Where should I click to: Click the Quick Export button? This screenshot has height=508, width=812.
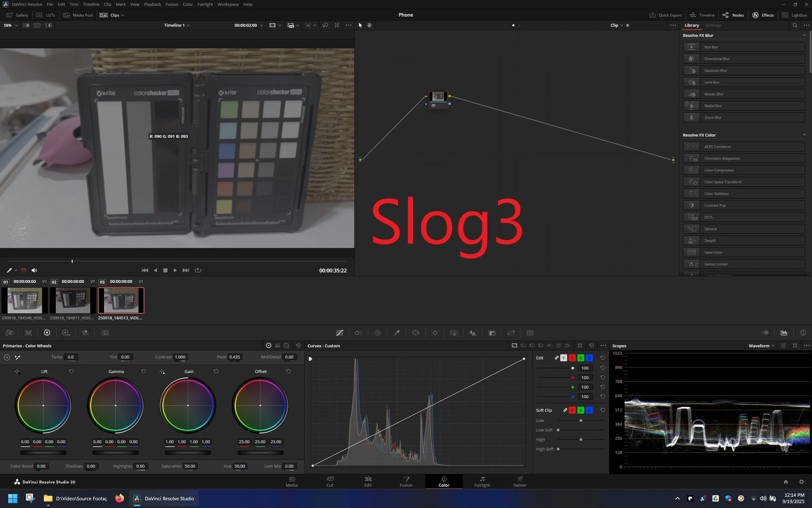[x=665, y=15]
